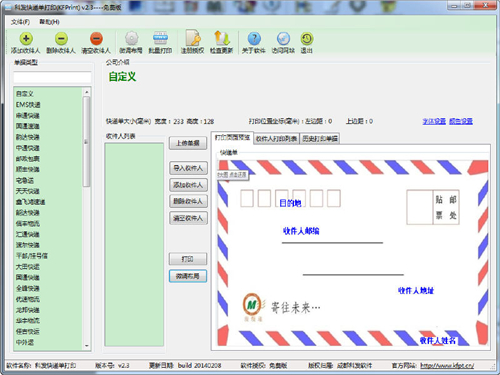Open the question-mark About Software (关于软件) icon
This screenshot has width=500, height=375.
(x=254, y=39)
